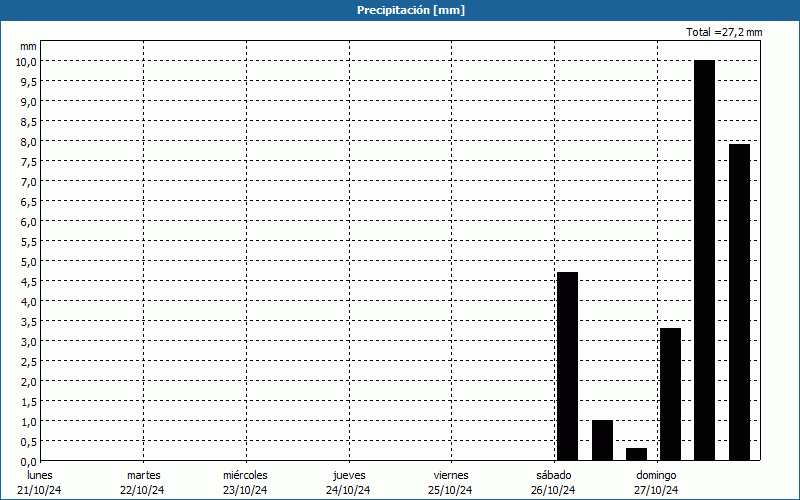Image resolution: width=800 pixels, height=500 pixels.
Task: Select the smallest 0,3 mm bar
Action: pos(636,454)
